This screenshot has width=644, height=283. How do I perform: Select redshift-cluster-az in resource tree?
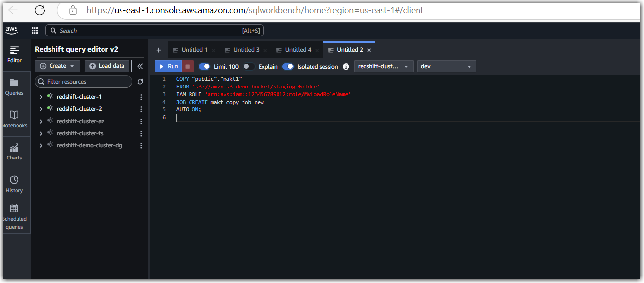pos(80,121)
